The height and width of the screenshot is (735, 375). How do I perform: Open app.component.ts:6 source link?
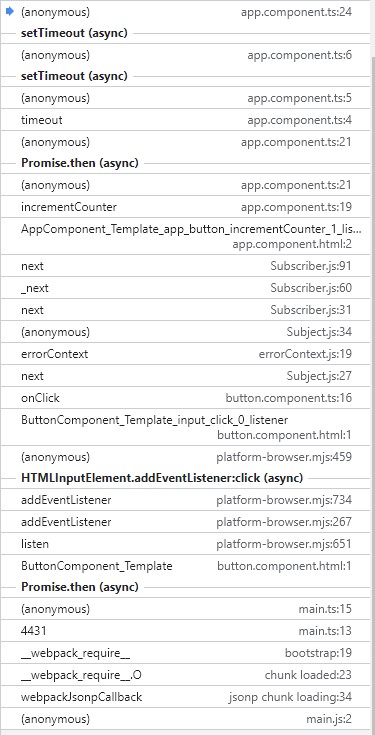coord(300,55)
